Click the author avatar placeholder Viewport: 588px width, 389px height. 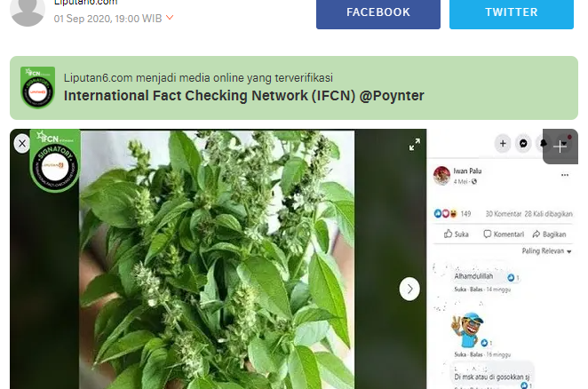pos(28,12)
